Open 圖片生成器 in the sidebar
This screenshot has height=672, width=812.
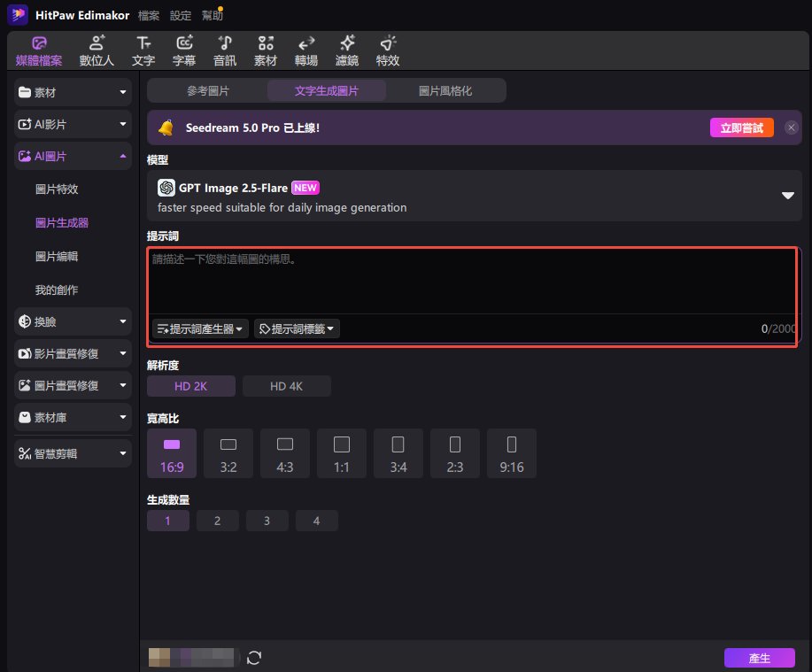pyautogui.click(x=62, y=222)
